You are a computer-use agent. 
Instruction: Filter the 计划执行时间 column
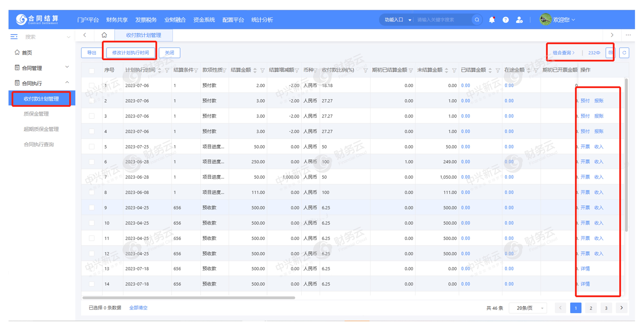tap(167, 70)
